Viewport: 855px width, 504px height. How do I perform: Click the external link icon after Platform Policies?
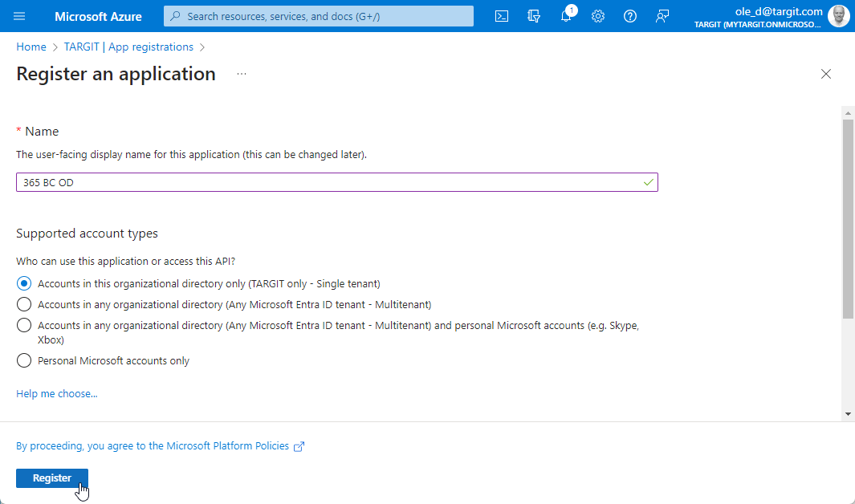[x=299, y=447]
